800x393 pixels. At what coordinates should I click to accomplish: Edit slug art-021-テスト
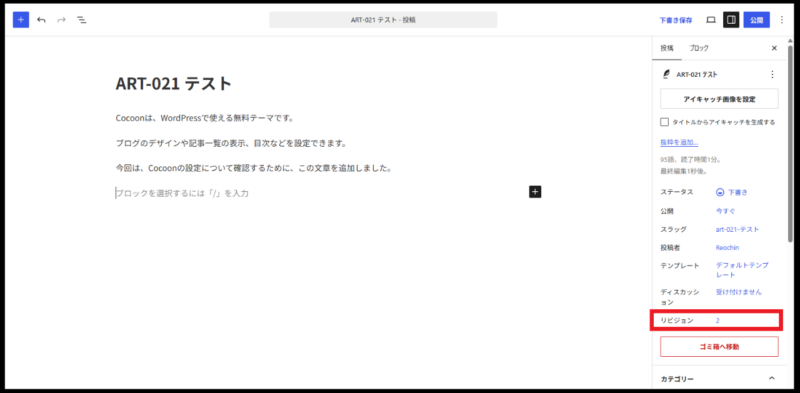click(x=737, y=229)
